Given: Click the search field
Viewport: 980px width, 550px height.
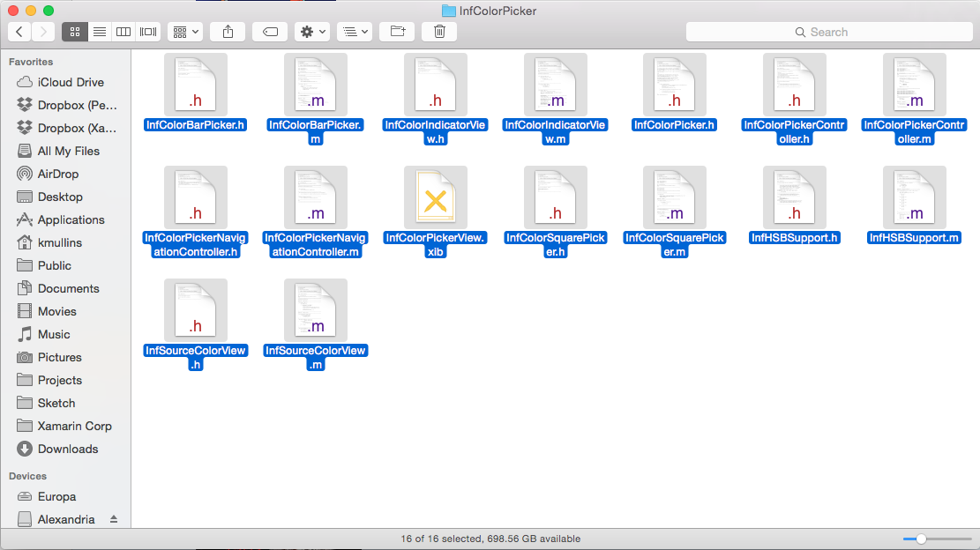Looking at the screenshot, I should 827,32.
